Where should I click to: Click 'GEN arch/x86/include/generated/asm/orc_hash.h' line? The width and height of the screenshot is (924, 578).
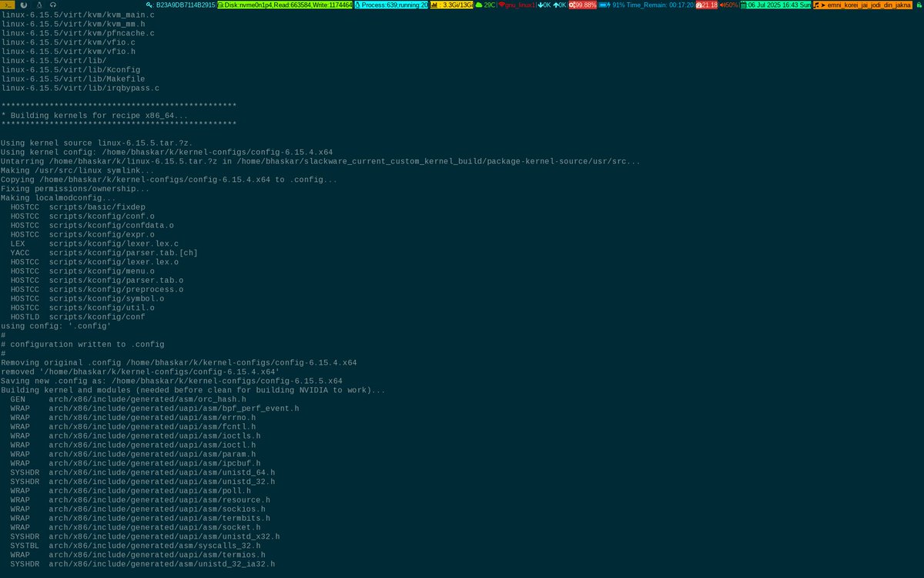click(129, 399)
